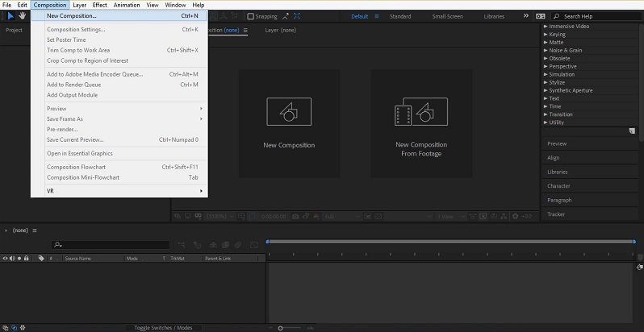This screenshot has width=644, height=332.
Task: Open the workspace overflow chevron menu
Action: point(526,16)
